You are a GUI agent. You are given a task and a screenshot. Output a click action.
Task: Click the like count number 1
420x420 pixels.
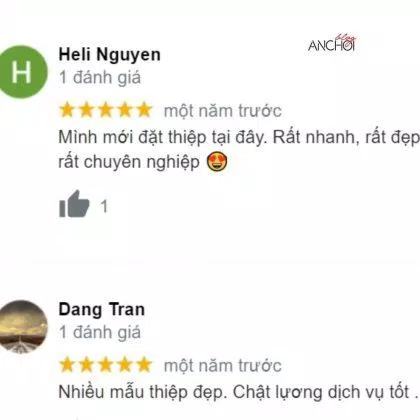104,206
